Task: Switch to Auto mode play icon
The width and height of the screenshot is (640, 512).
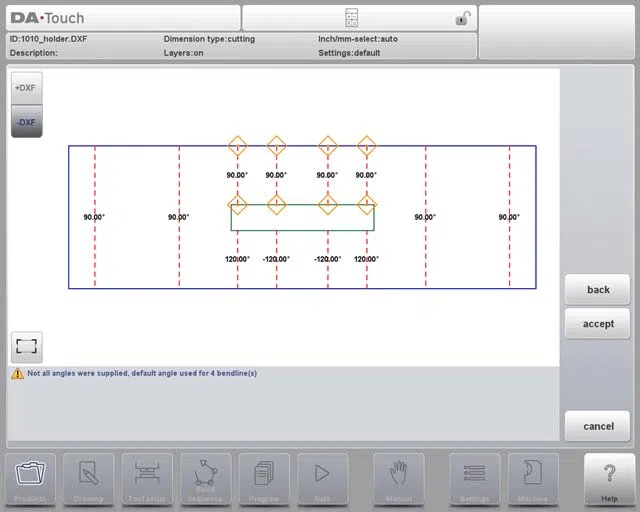Action: pos(322,480)
